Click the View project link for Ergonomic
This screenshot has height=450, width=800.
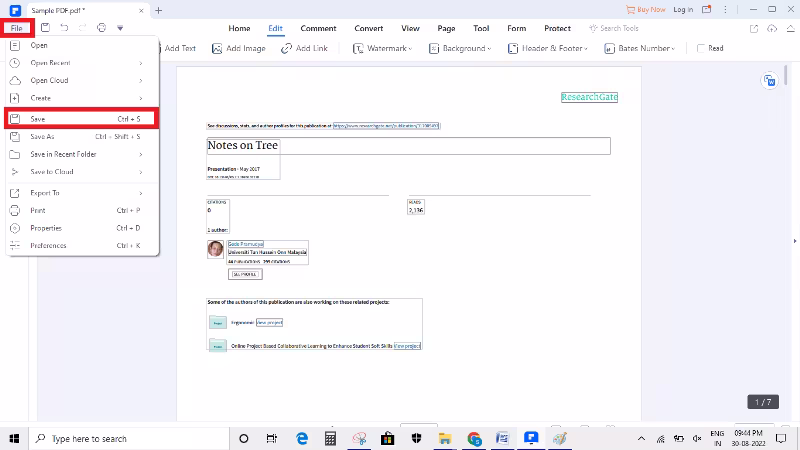click(269, 322)
